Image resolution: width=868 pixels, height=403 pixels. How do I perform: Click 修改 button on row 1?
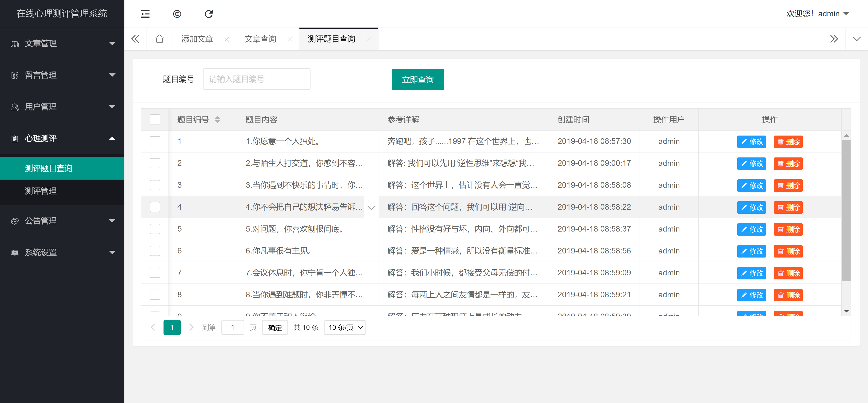click(x=751, y=141)
